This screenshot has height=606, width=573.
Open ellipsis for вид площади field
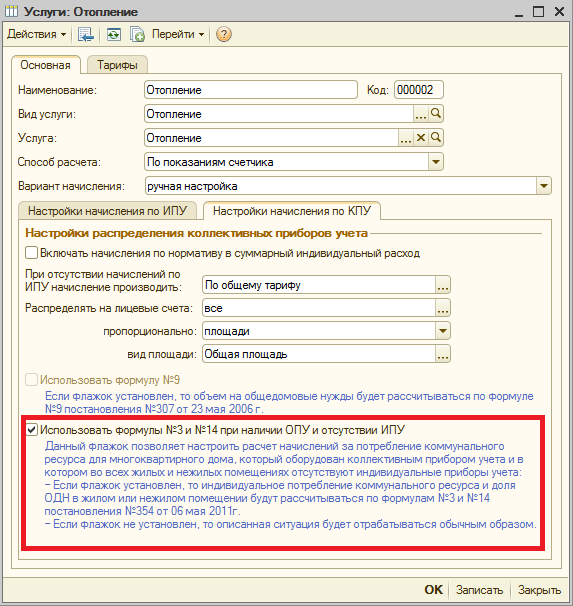coord(443,354)
